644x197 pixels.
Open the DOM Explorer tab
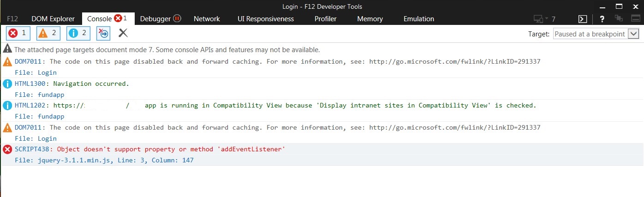tap(53, 19)
